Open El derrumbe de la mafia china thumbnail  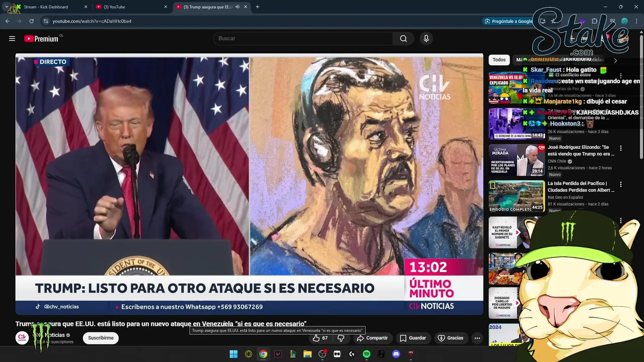(516, 124)
